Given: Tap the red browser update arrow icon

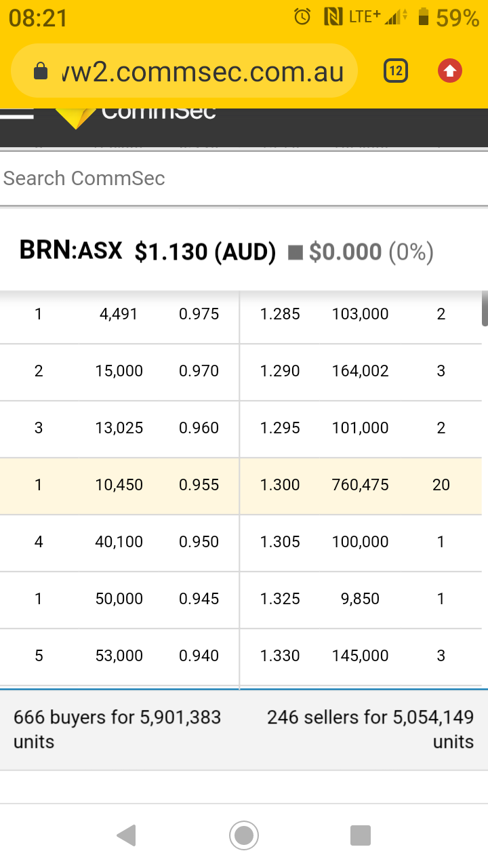Looking at the screenshot, I should tap(450, 71).
